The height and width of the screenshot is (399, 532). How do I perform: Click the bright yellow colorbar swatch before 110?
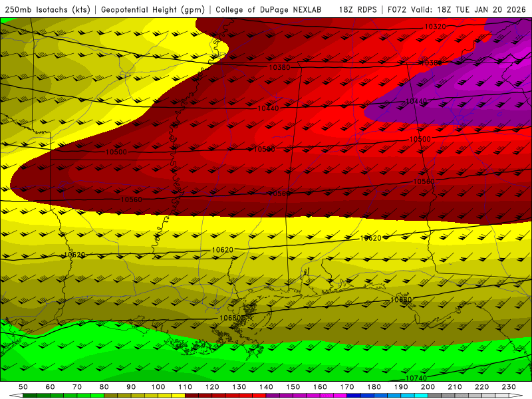point(178,396)
